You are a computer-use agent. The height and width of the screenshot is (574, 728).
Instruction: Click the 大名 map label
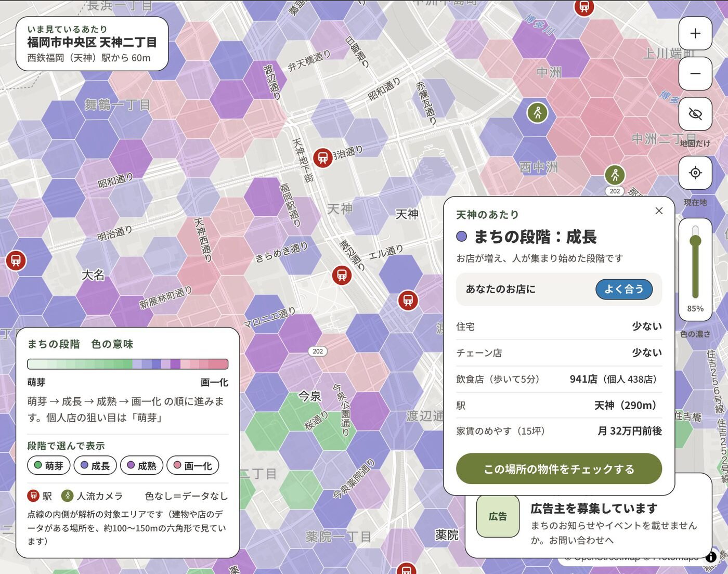93,275
